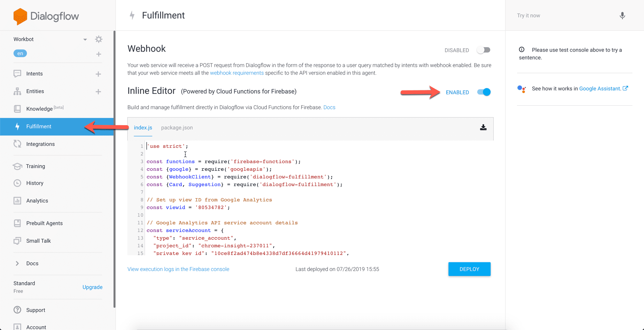Open Intents in the sidebar
This screenshot has width=644, height=330.
pos(34,74)
